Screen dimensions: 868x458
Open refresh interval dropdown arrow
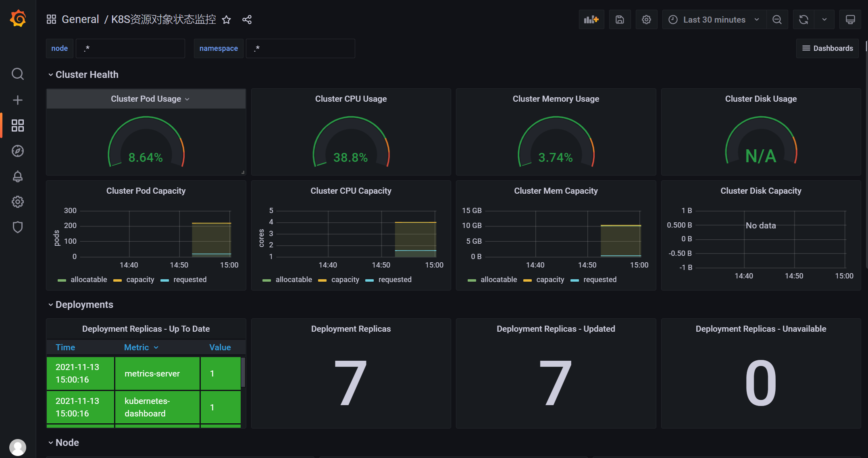[x=824, y=19]
